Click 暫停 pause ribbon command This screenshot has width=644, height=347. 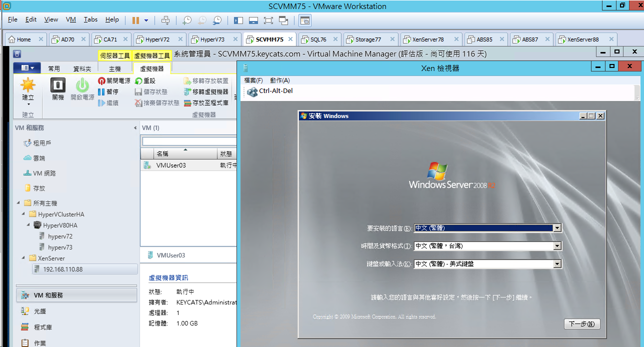[108, 91]
